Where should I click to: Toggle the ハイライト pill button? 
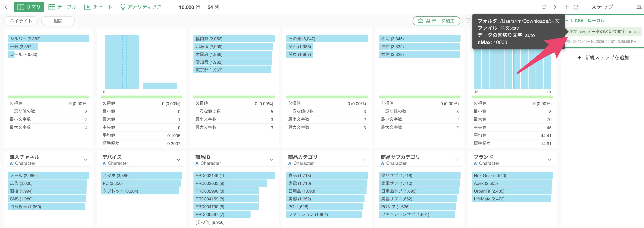coord(21,21)
